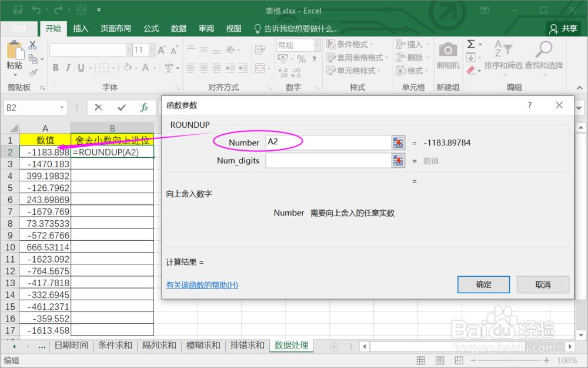Open the Name Box dropdown arrow

pyautogui.click(x=62, y=108)
